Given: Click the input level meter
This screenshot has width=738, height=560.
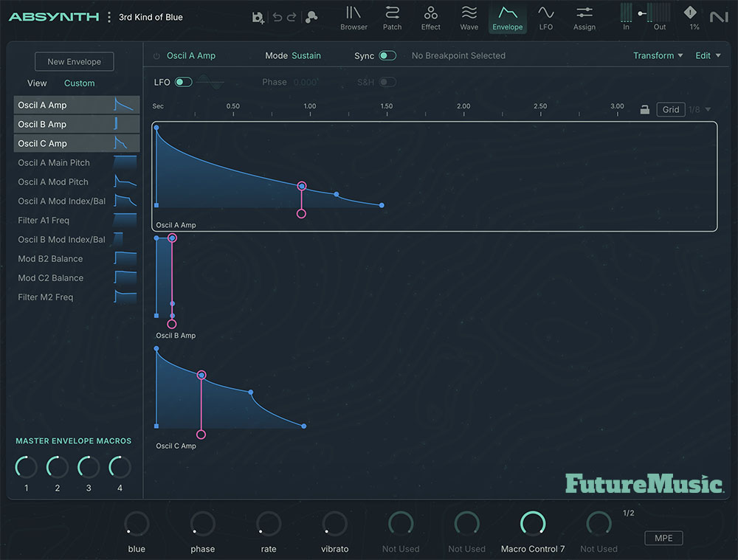Looking at the screenshot, I should tap(626, 13).
